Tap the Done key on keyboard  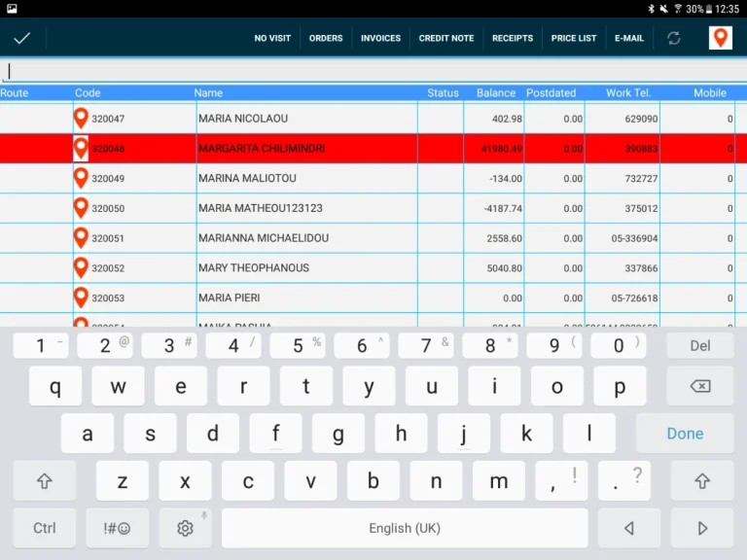tap(685, 434)
